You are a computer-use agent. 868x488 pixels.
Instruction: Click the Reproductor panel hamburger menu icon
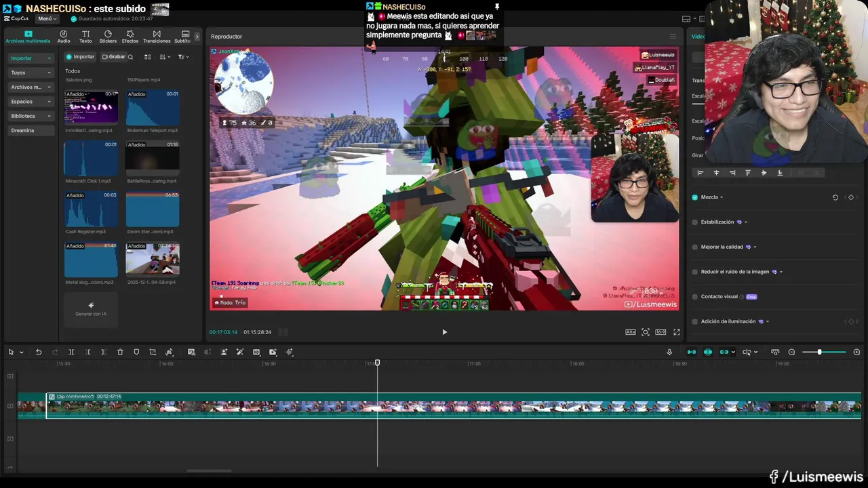pyautogui.click(x=673, y=37)
